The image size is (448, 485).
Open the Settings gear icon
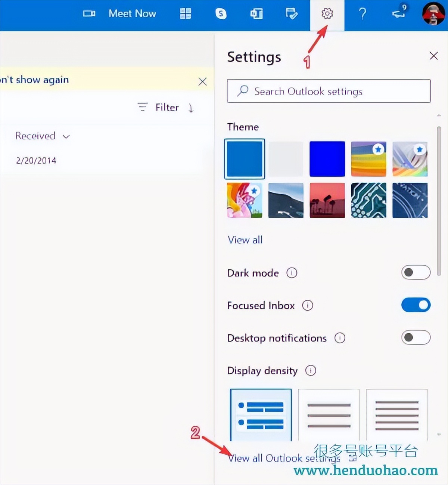(327, 13)
